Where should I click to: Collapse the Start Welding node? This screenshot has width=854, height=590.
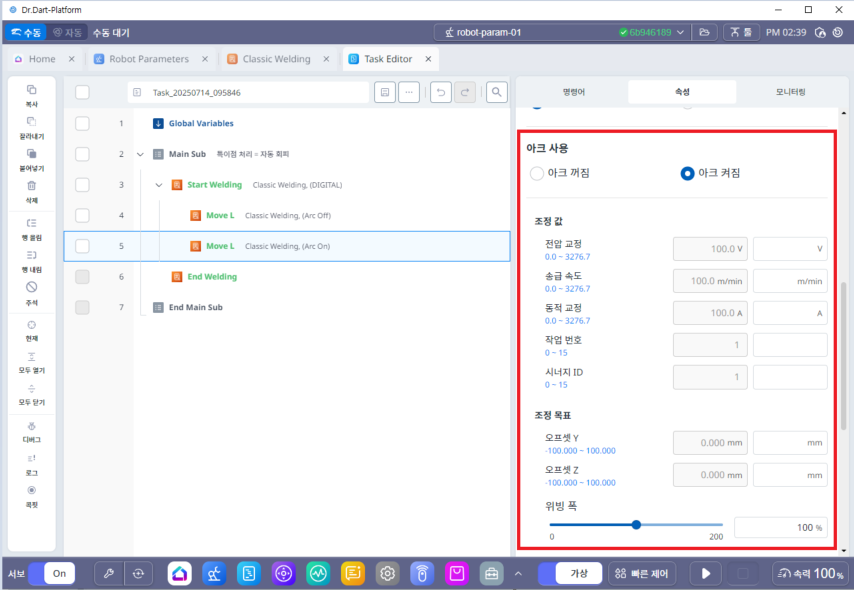pyautogui.click(x=159, y=185)
